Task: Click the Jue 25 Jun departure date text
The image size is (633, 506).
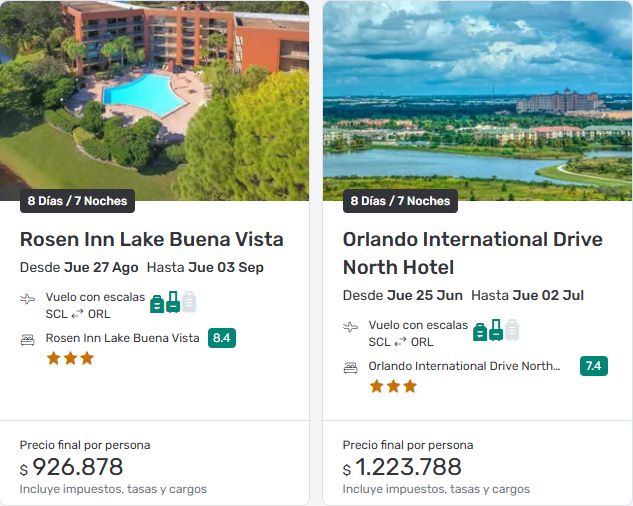Action: tap(425, 296)
